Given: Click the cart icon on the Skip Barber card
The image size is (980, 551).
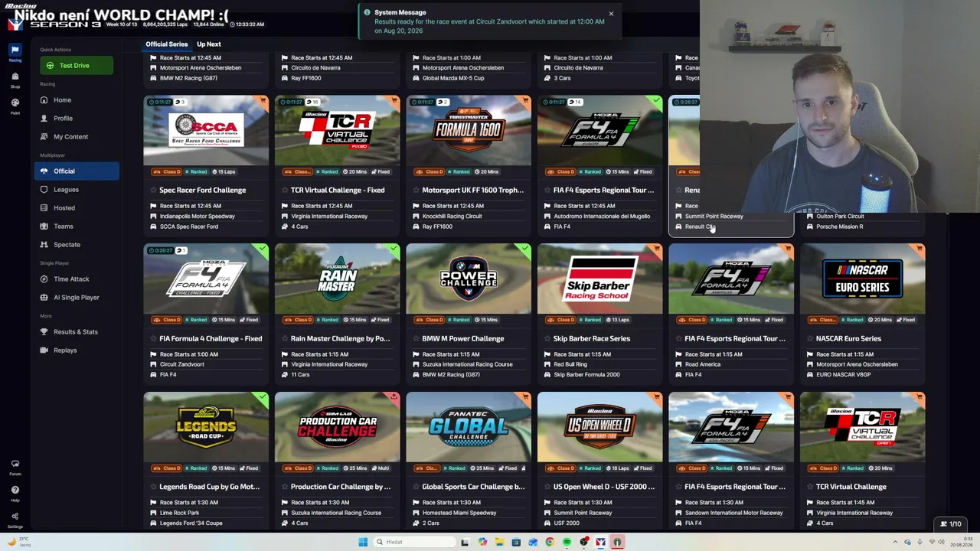Looking at the screenshot, I should [x=657, y=249].
